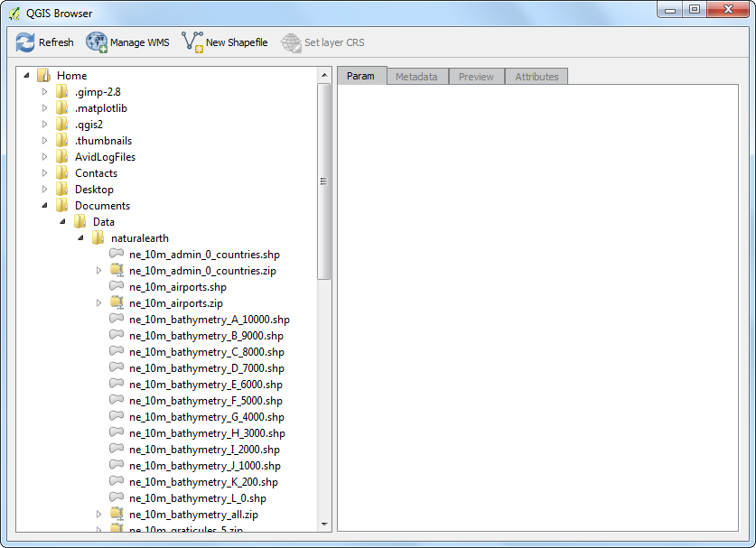
Task: Expand the .matplotlib folder
Action: pos(44,108)
